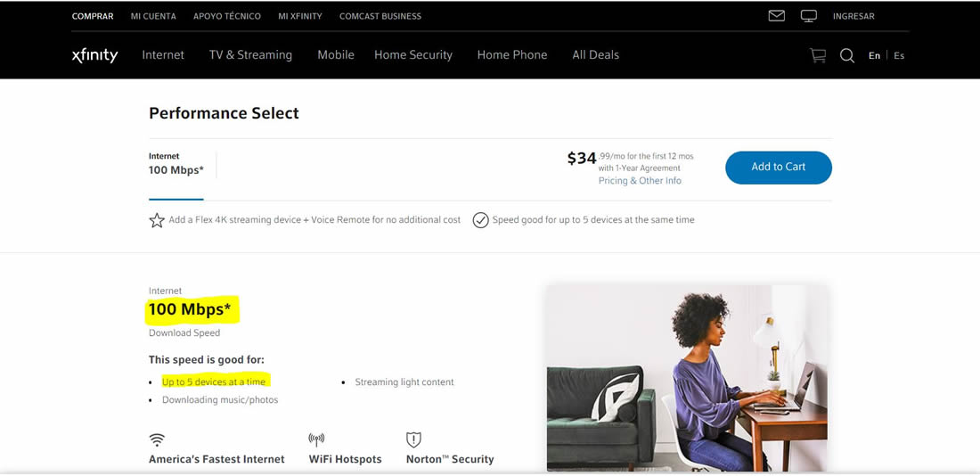Click the Xfinity logo
The height and width of the screenshot is (476, 980).
pyautogui.click(x=94, y=55)
